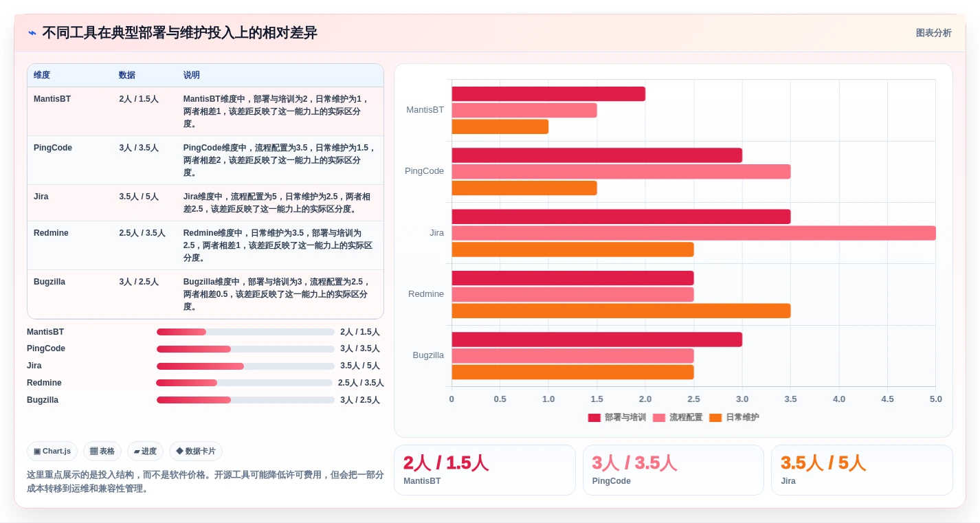The height and width of the screenshot is (523, 980).
Task: Click the 数据 column header
Action: (126, 75)
